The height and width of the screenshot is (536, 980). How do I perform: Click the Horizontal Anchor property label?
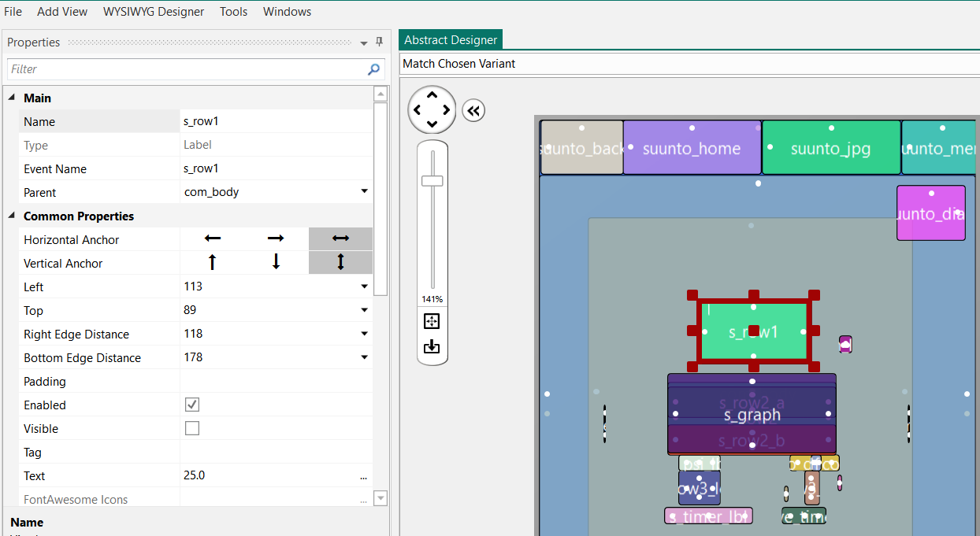[x=72, y=239]
